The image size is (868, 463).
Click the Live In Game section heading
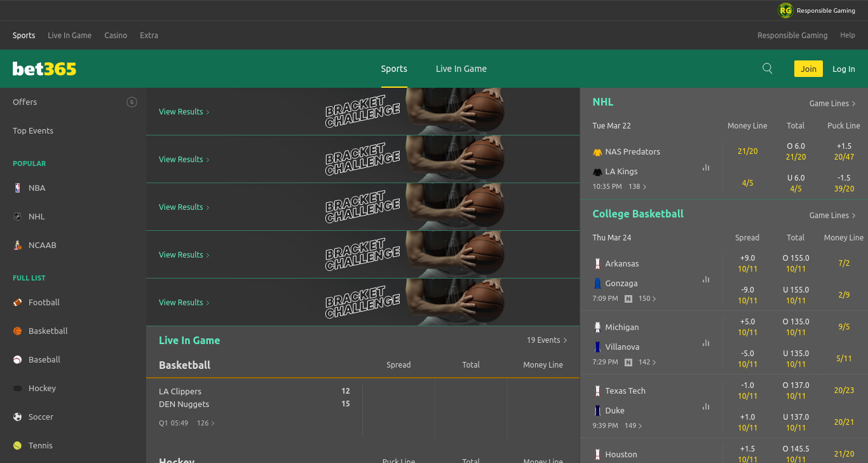pos(189,340)
